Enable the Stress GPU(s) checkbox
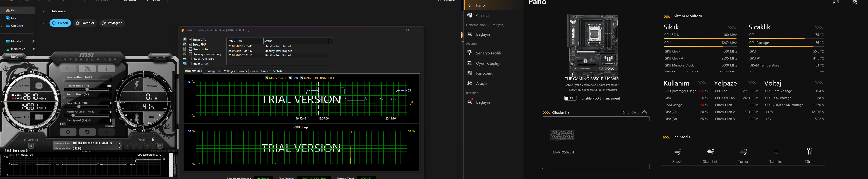 [190, 64]
